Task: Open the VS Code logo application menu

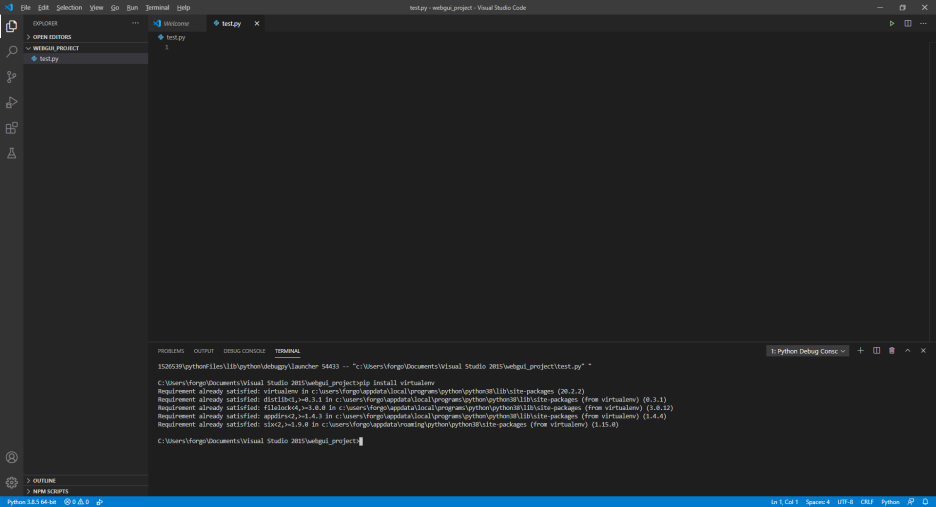Action: pos(8,7)
